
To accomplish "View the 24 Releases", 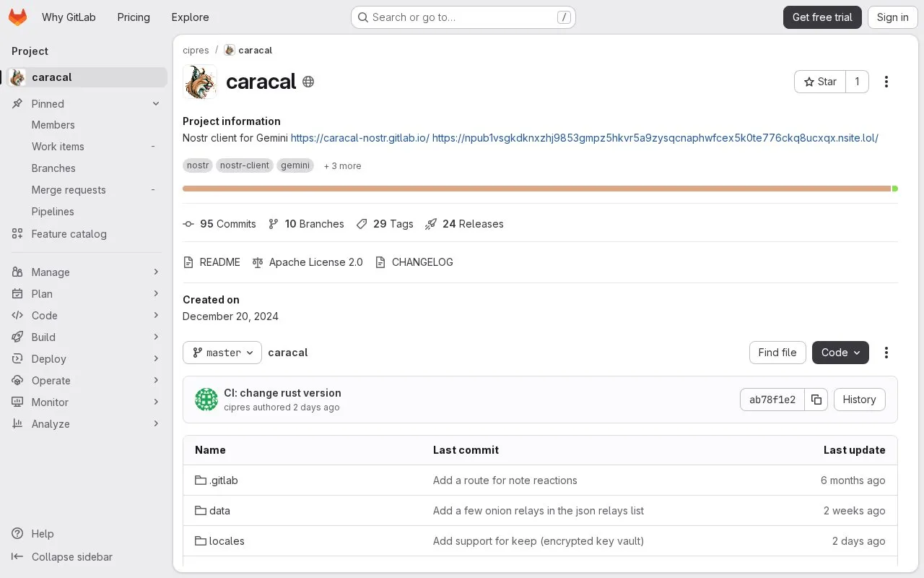I will tap(464, 224).
